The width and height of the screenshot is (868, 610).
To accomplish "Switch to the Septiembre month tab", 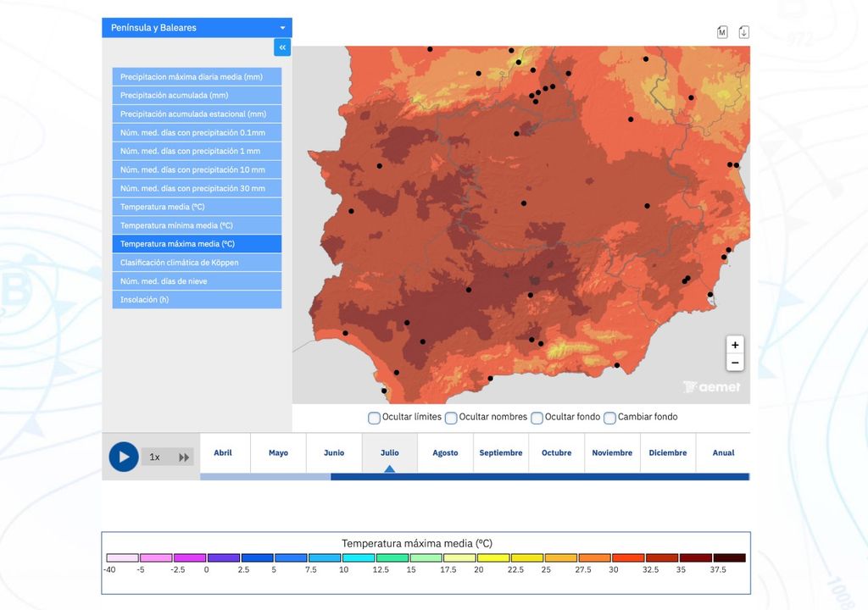I will pos(501,452).
